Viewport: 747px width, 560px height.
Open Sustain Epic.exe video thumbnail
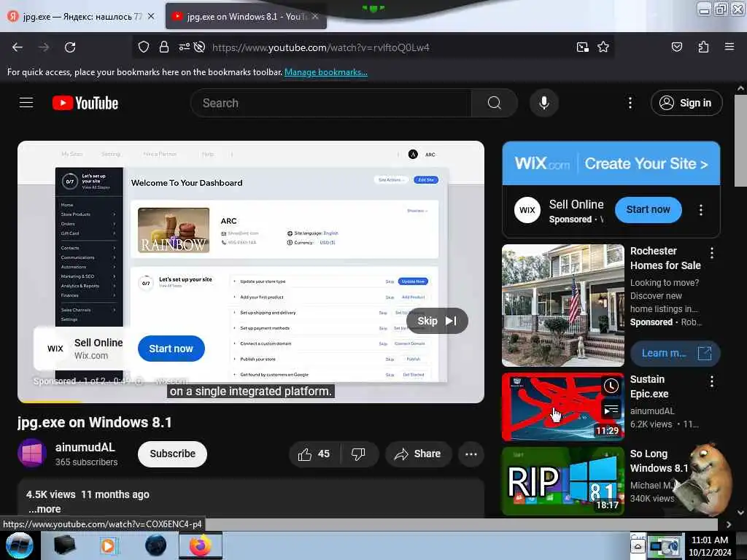[x=562, y=407]
